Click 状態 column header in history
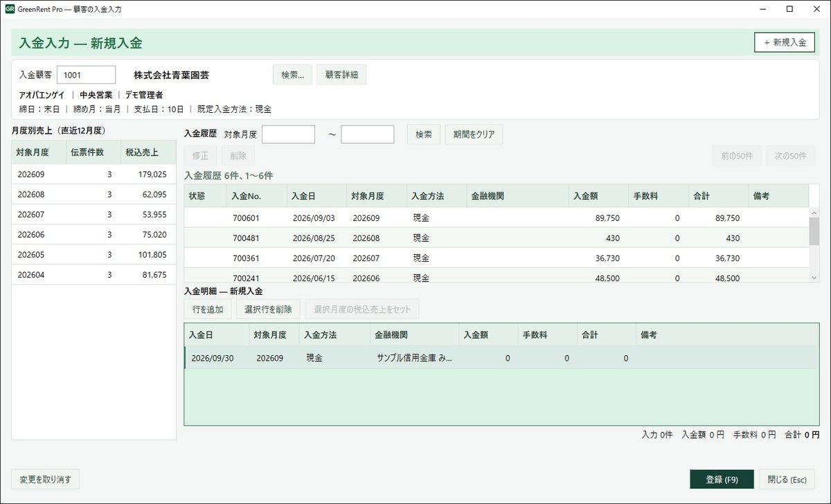The height and width of the screenshot is (504, 831). pos(204,196)
